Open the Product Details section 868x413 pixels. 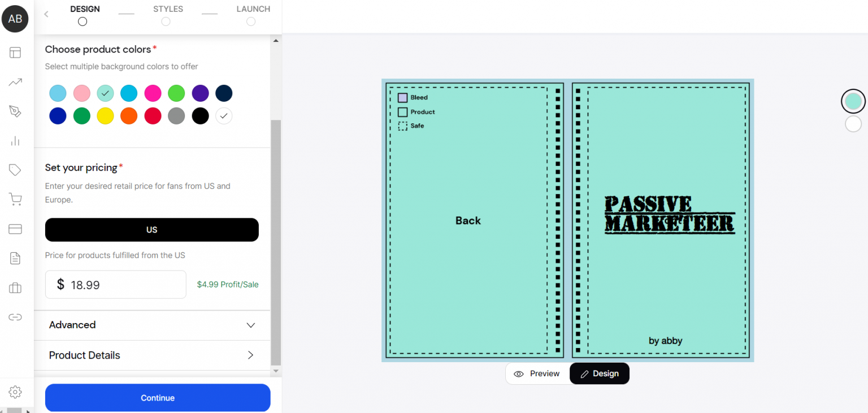(x=153, y=355)
